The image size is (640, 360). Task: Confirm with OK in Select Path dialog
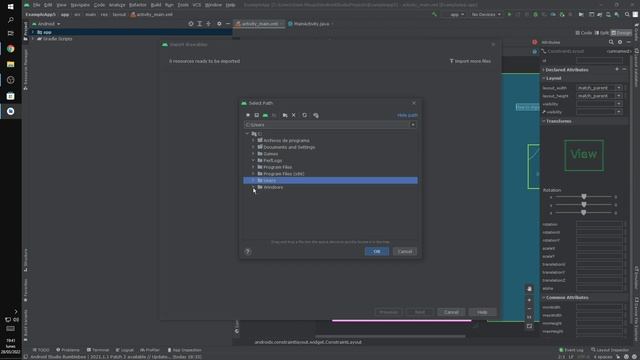377,251
